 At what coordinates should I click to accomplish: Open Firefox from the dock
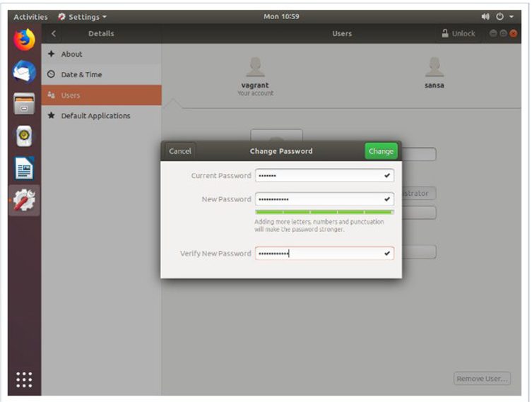point(24,40)
